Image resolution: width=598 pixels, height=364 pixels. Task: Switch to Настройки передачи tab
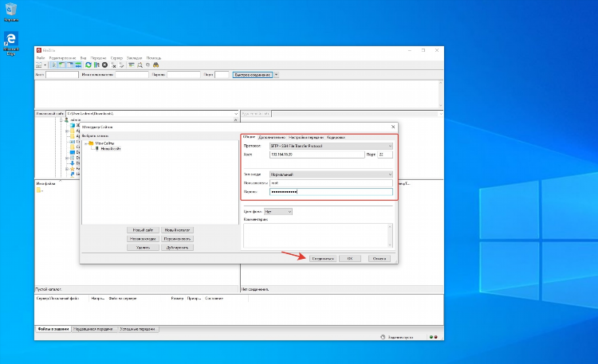coord(306,137)
